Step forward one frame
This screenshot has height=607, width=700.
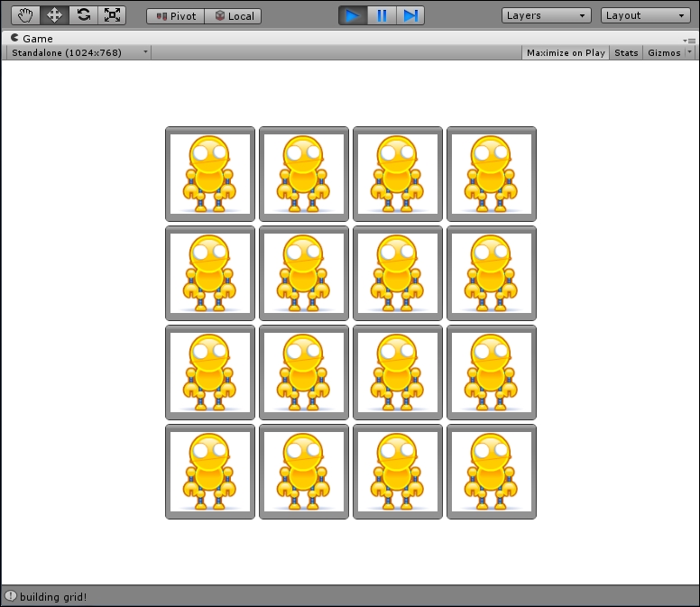tap(410, 16)
